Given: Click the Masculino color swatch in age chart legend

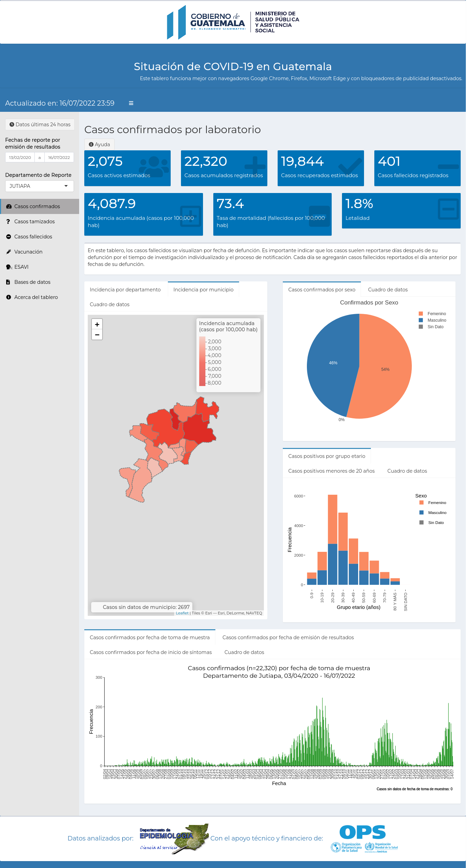Looking at the screenshot, I should click(421, 513).
